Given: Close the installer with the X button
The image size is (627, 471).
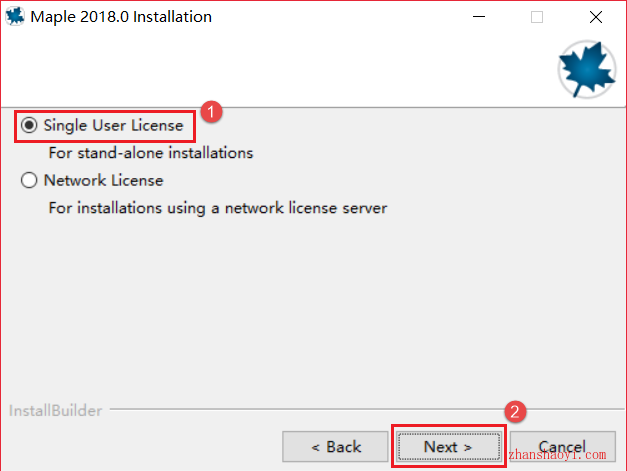Looking at the screenshot, I should 596,17.
